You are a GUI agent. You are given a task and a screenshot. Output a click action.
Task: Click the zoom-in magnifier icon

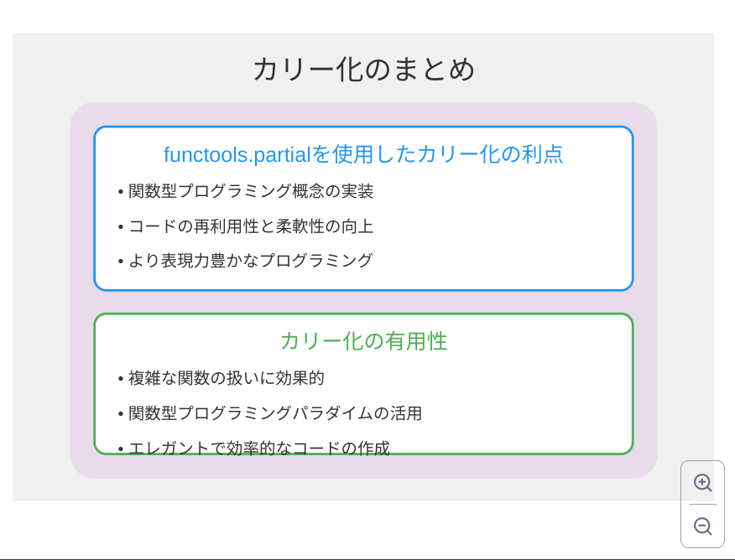click(703, 482)
